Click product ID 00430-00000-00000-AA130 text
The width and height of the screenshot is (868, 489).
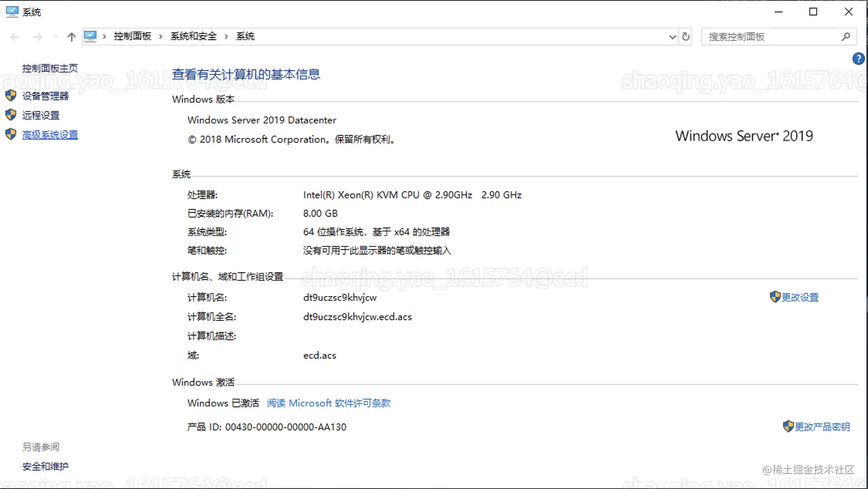286,427
